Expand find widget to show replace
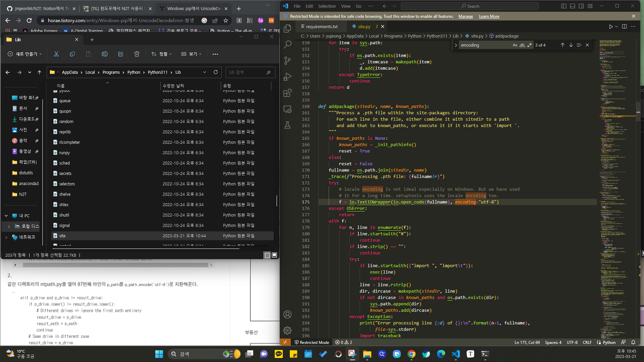 [x=456, y=45]
